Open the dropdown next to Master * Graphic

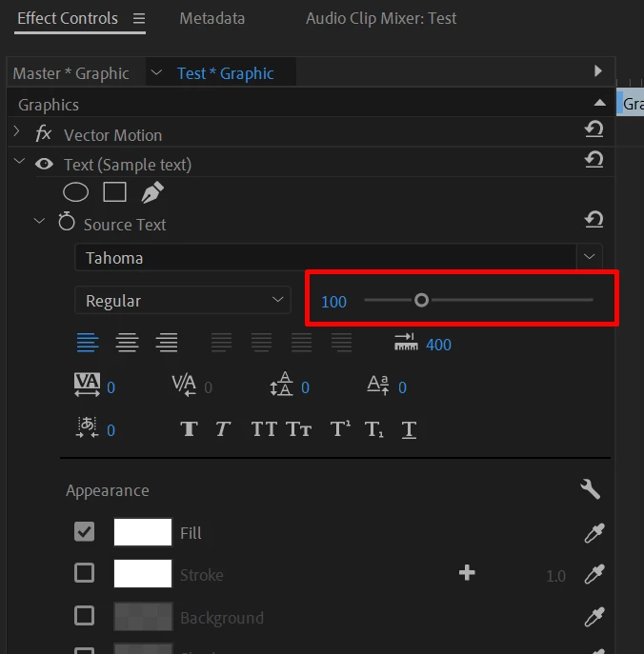tap(156, 72)
